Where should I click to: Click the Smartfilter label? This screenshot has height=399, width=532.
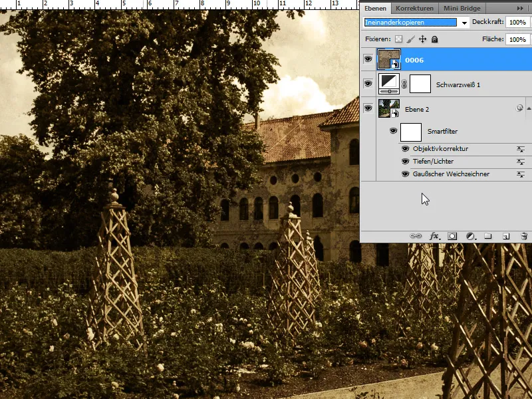pyautogui.click(x=442, y=131)
